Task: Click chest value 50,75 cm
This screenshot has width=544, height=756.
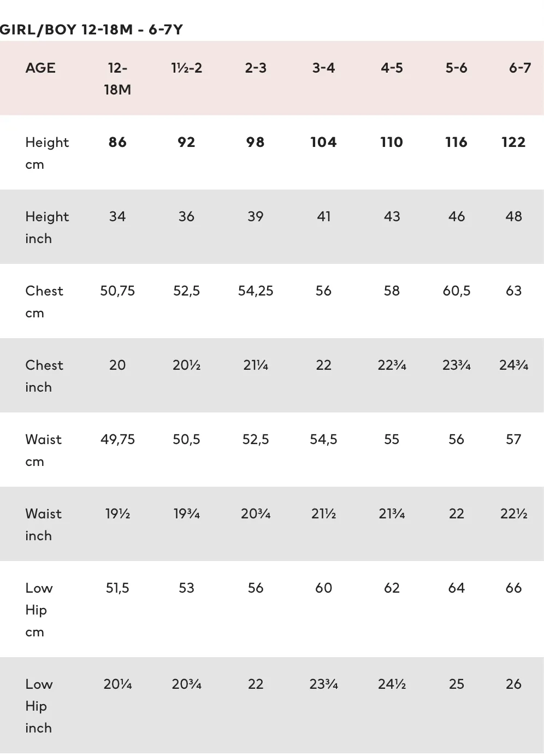Action: [117, 291]
